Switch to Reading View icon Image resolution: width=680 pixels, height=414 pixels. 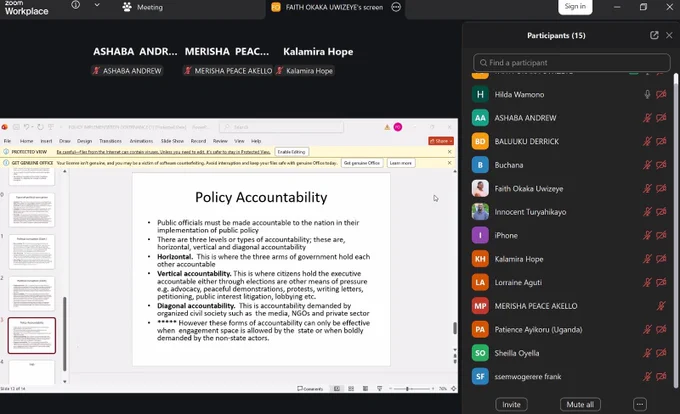(365, 388)
